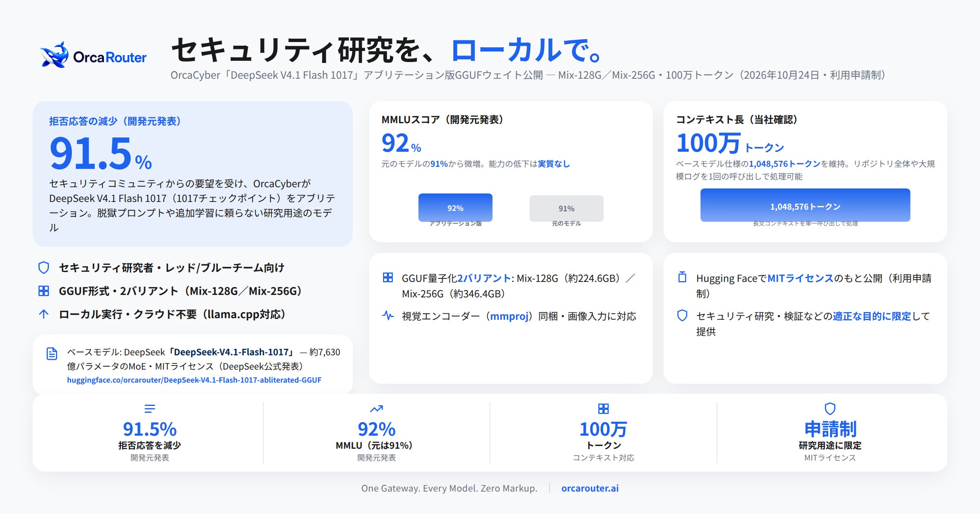Click caption 長文コンテキストを単一呼び出しで処理
Image resolution: width=980 pixels, height=514 pixels.
point(805,224)
